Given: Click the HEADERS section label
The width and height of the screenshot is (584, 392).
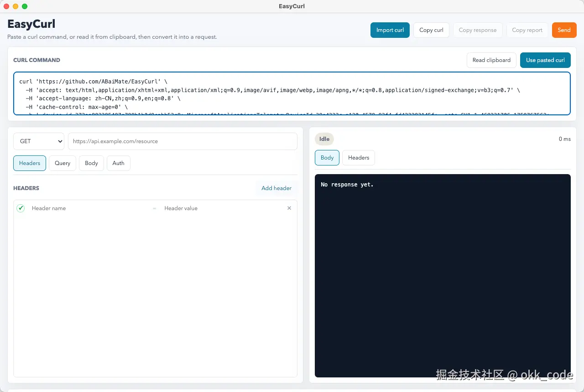Looking at the screenshot, I should click(x=26, y=188).
